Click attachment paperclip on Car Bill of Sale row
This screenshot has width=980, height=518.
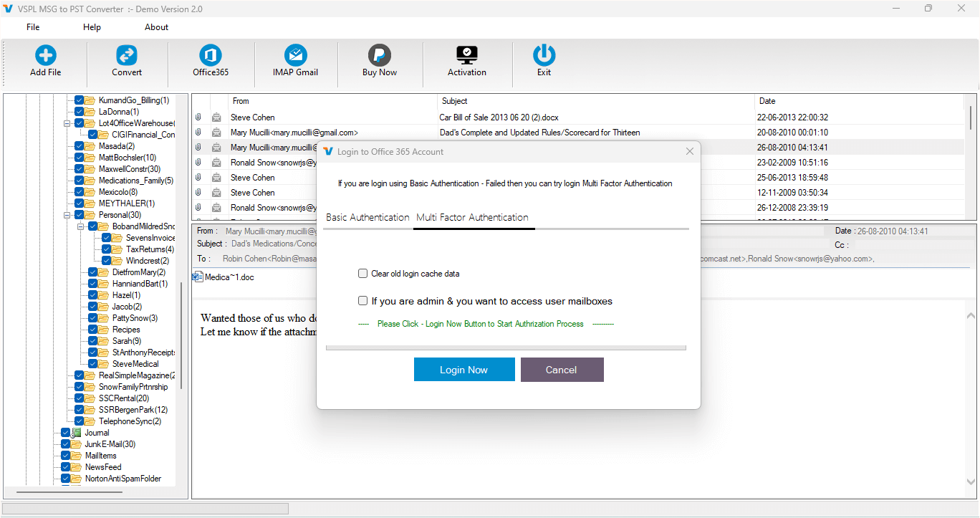tap(198, 117)
